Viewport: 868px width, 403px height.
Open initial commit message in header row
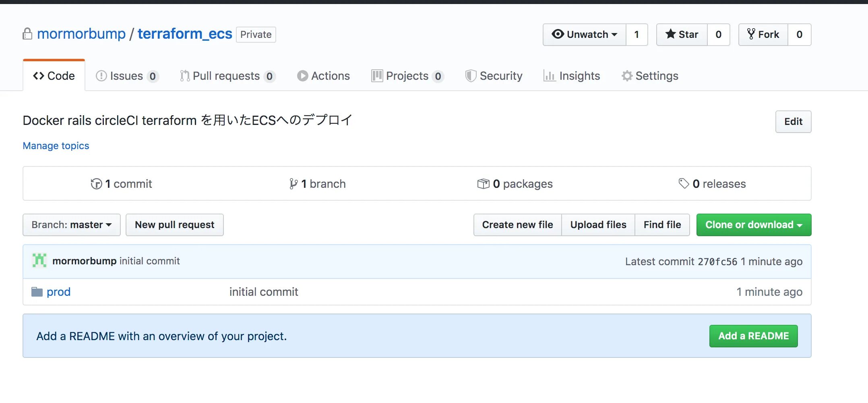[150, 261]
